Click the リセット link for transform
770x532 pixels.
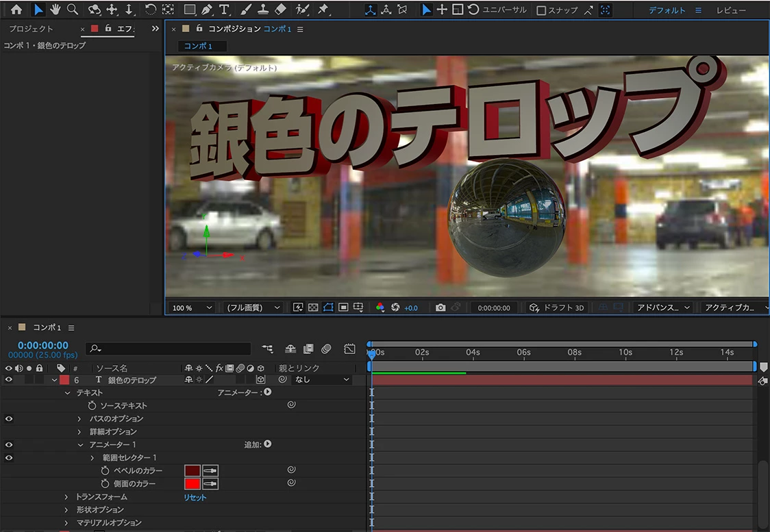[x=195, y=497]
